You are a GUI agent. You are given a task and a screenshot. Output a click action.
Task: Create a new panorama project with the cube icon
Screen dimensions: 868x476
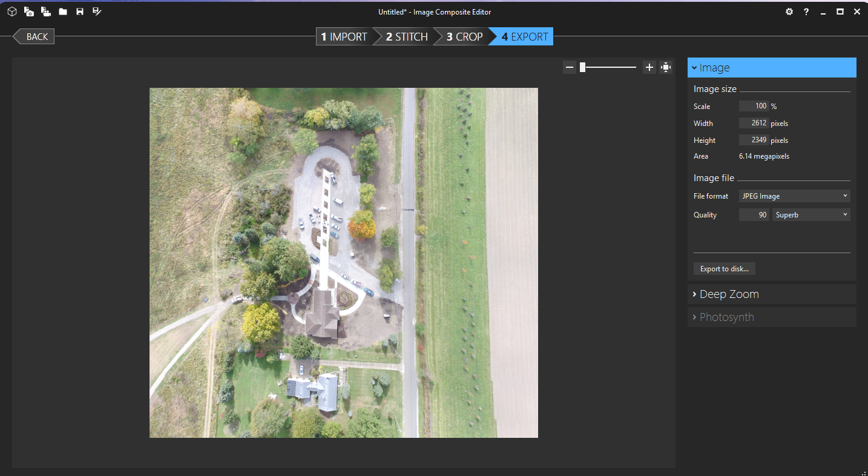[12, 11]
